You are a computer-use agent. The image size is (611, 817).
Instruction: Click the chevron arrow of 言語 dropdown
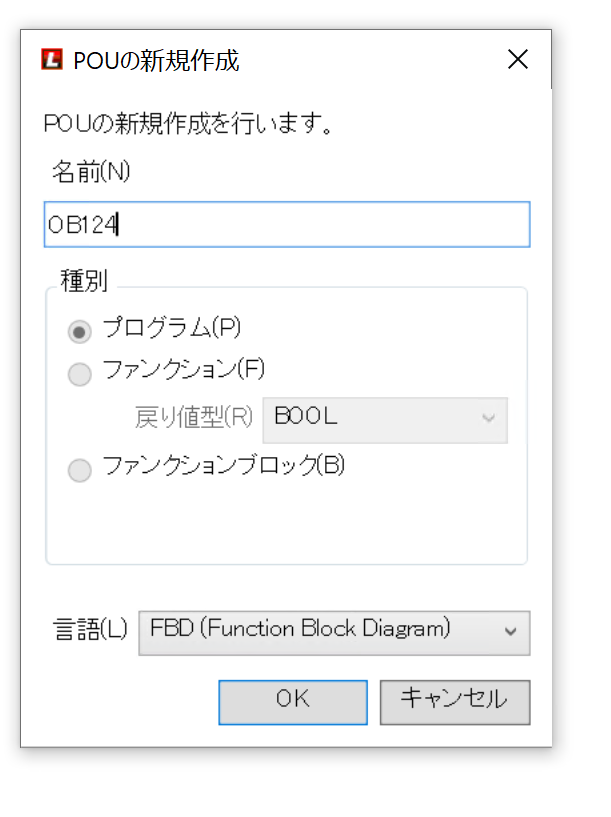511,632
